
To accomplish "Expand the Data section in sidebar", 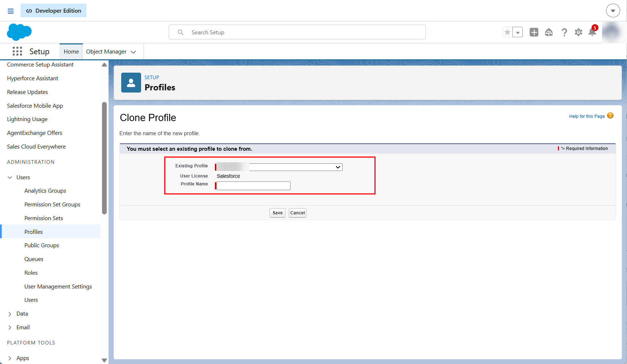I will 10,314.
